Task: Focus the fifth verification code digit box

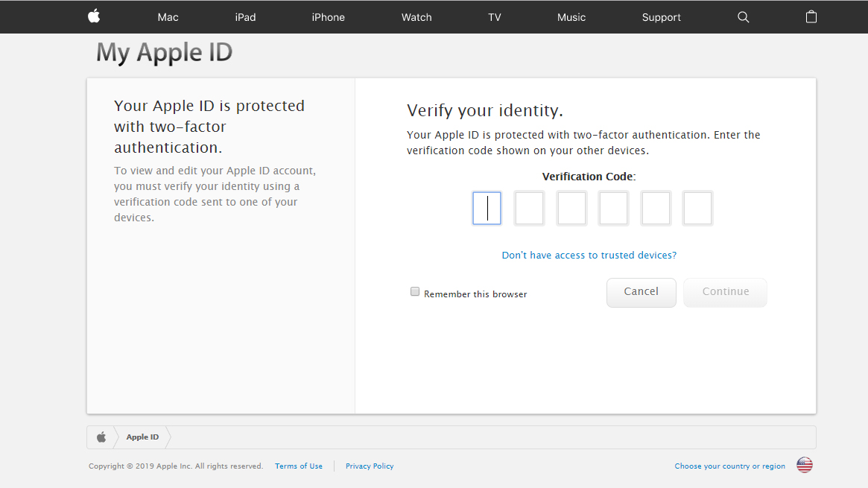Action: (656, 208)
